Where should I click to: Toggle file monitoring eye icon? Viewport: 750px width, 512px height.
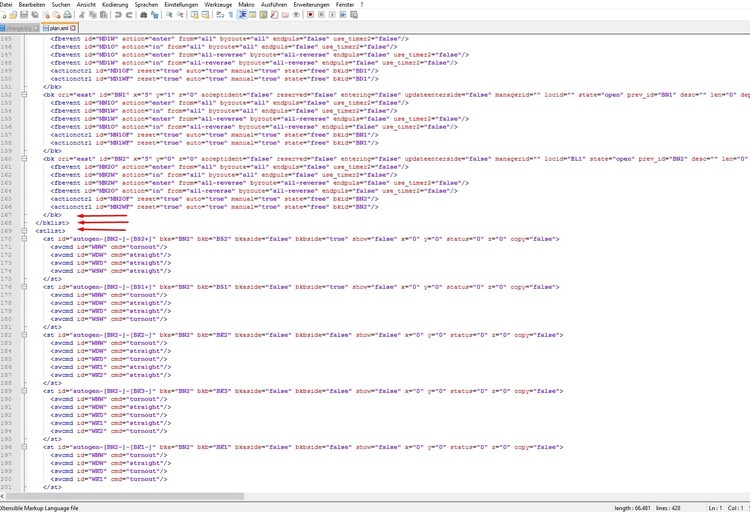click(x=296, y=15)
